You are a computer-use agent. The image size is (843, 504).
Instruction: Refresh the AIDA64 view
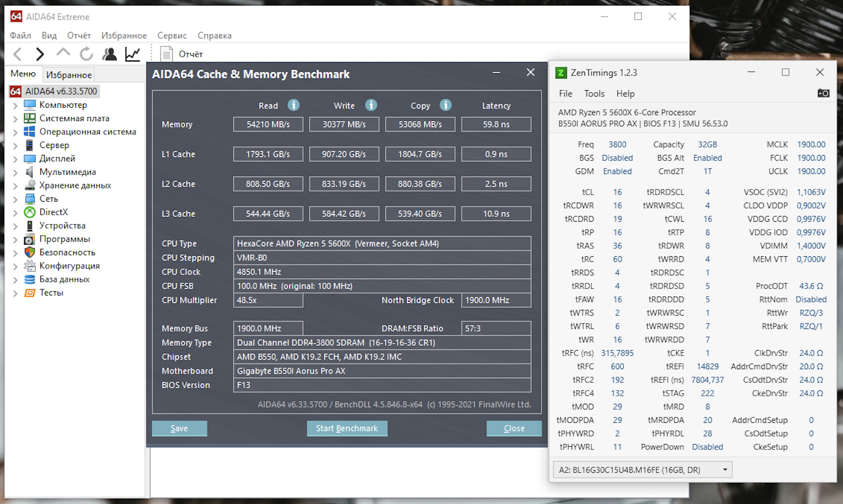(86, 54)
